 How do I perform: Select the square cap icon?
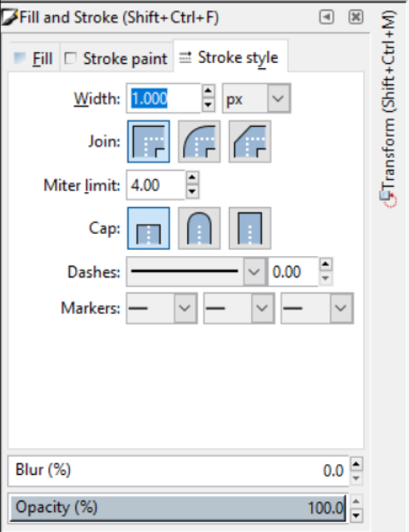(x=249, y=228)
